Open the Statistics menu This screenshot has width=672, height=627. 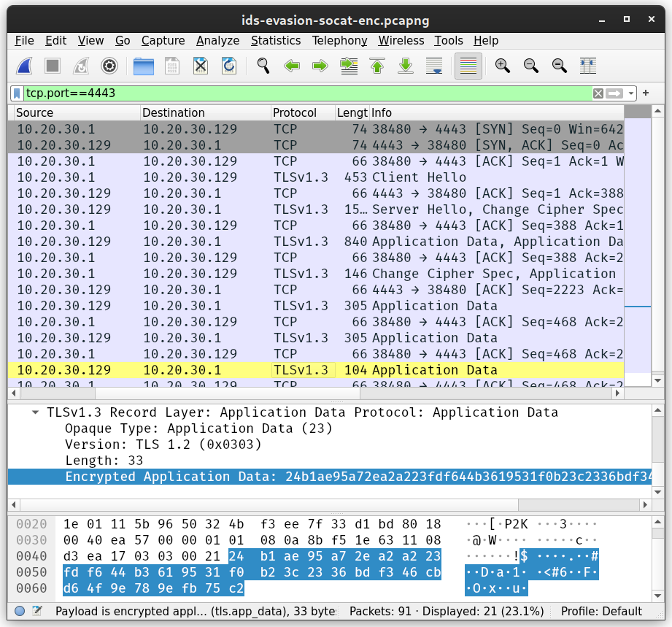point(276,40)
